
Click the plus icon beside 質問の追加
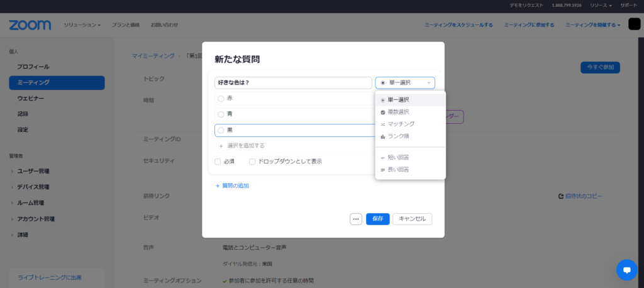point(218,186)
